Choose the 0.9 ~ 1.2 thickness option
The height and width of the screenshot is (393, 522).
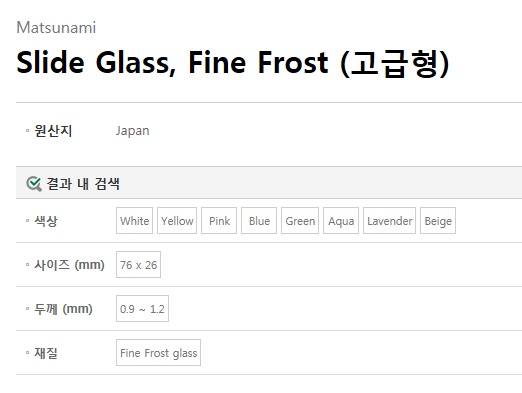click(x=142, y=309)
